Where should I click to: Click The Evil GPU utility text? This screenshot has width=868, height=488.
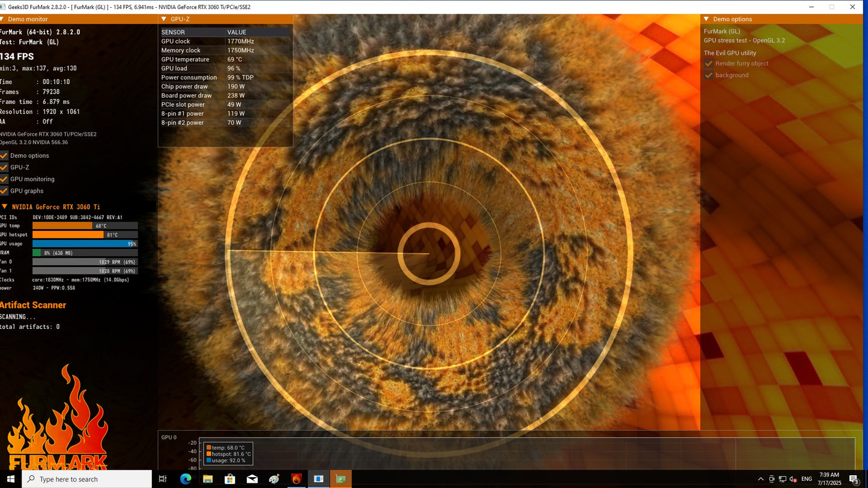730,53
